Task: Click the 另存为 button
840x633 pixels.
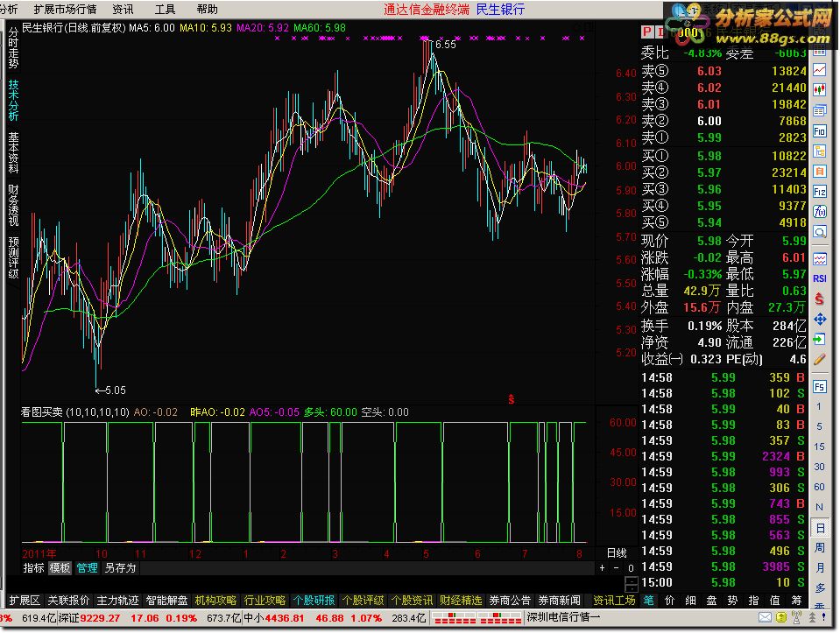Action: click(x=121, y=568)
